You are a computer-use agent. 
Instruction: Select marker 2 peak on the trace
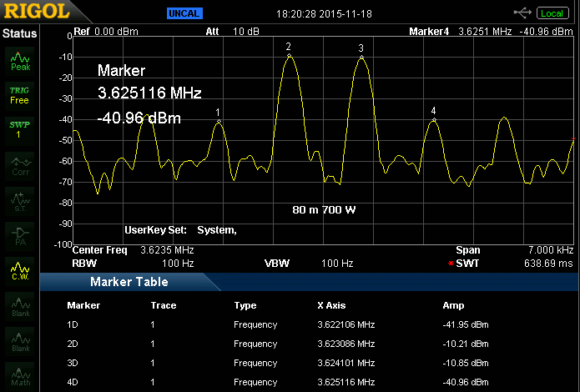[289, 56]
